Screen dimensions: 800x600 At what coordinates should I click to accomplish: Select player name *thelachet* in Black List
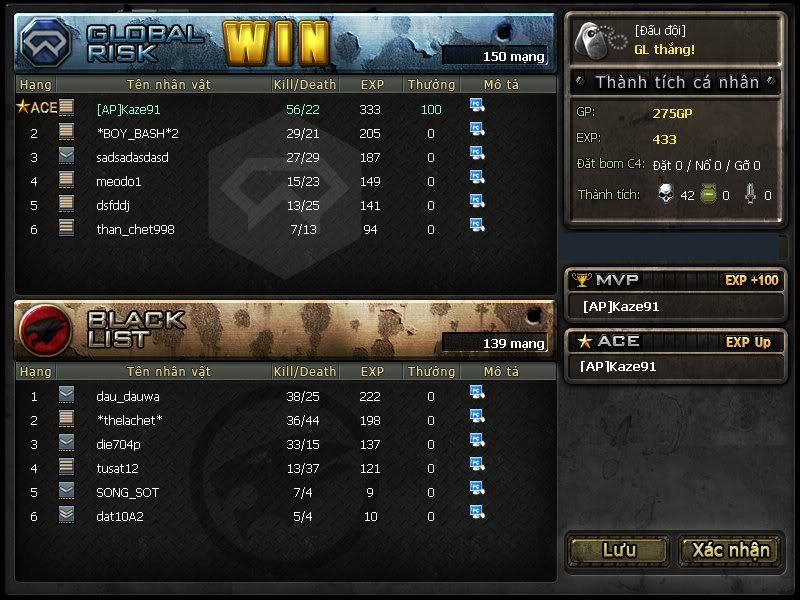click(130, 420)
